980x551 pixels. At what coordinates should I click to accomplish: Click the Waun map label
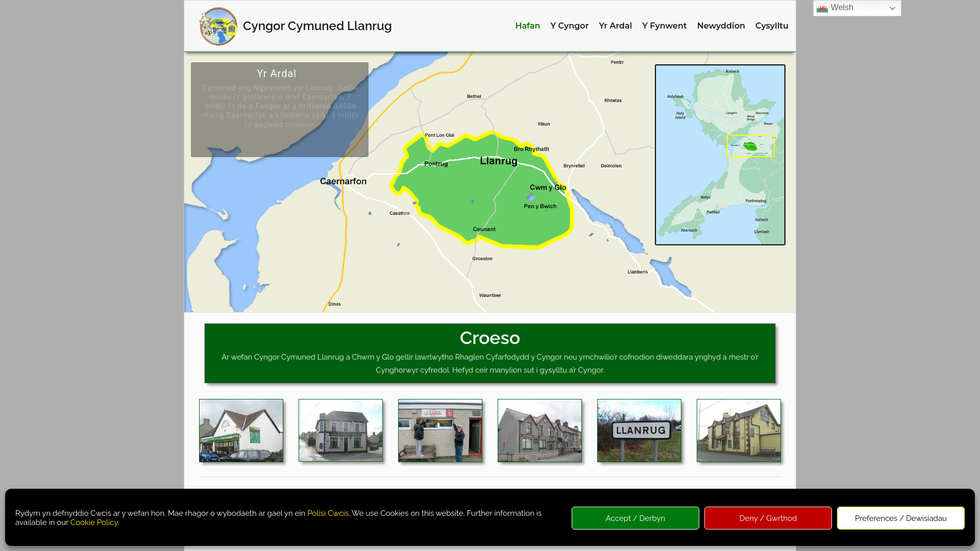click(x=544, y=124)
